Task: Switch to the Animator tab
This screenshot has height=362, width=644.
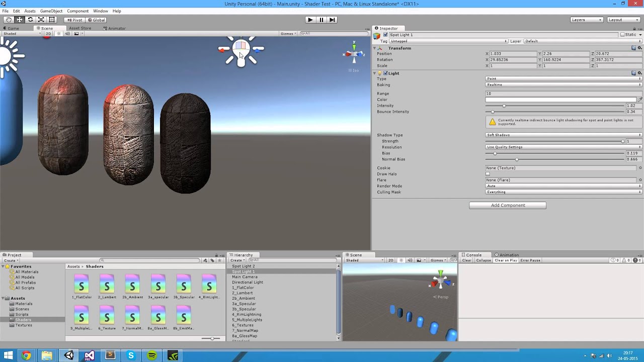Action: (115, 28)
